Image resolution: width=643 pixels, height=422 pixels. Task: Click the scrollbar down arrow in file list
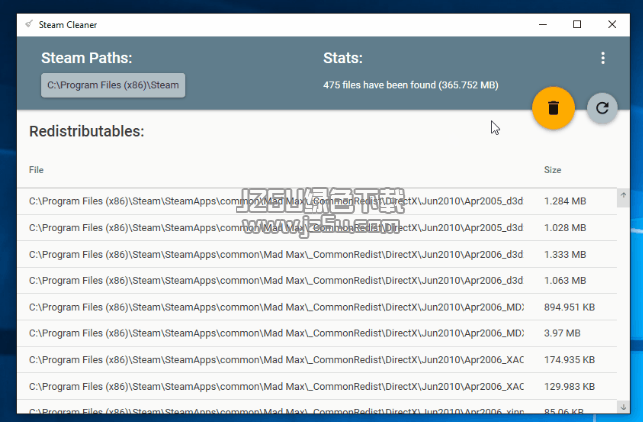[x=623, y=407]
